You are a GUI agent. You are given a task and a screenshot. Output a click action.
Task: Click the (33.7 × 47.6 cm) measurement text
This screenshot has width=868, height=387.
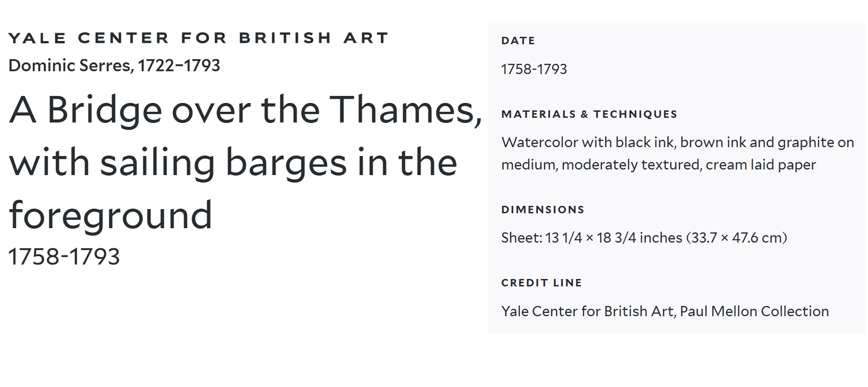tap(737, 238)
